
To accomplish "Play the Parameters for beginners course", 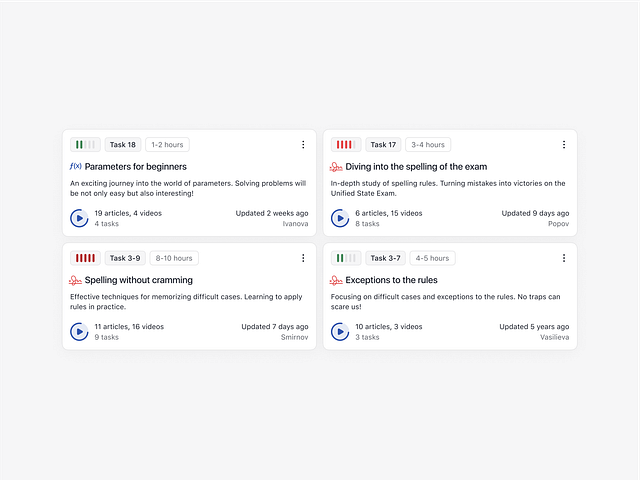I will [x=79, y=218].
